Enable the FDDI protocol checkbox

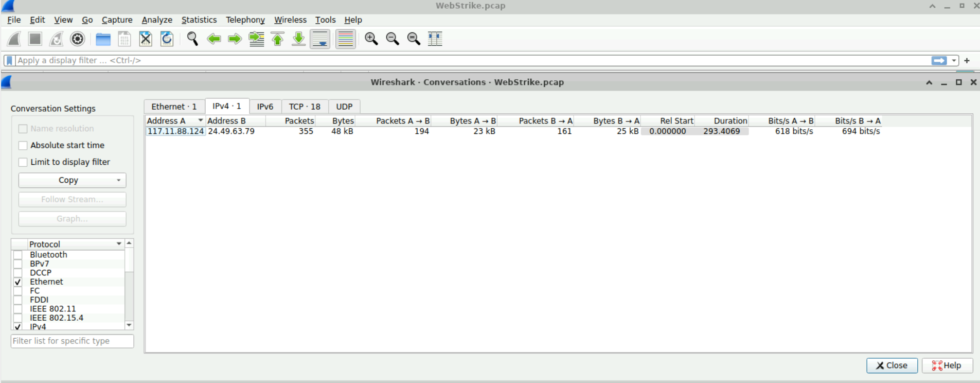(18, 300)
